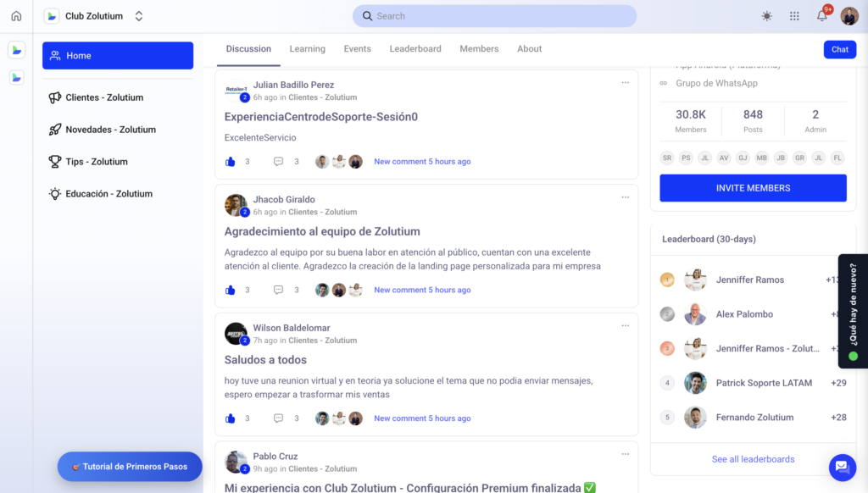Click the home icon in left rail

[x=16, y=16]
